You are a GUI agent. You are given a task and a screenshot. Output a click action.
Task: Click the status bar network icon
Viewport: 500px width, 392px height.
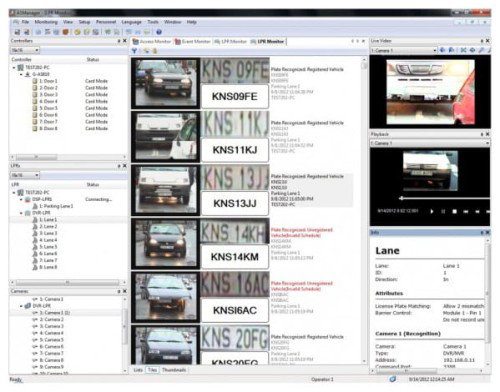[x=393, y=379]
